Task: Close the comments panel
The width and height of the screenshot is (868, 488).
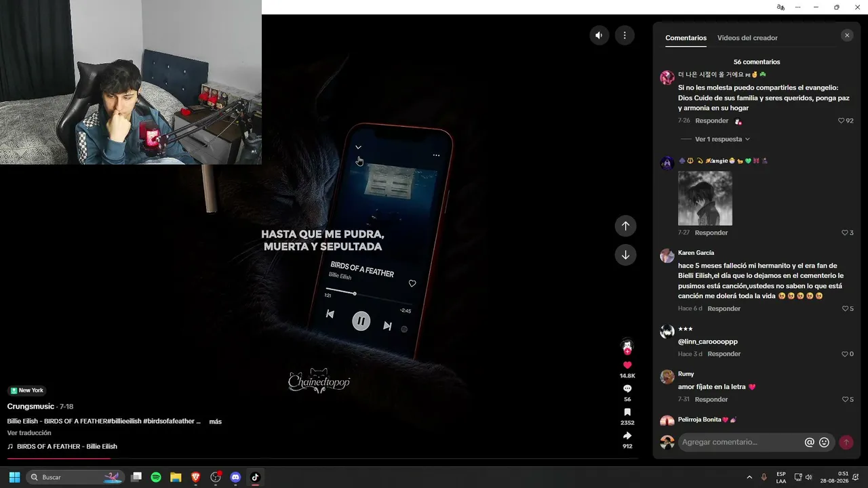Action: (847, 35)
